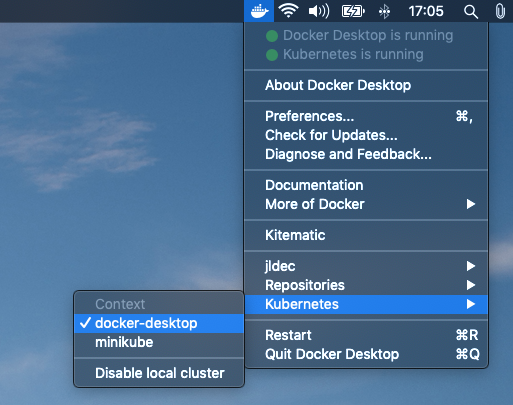513x405 pixels.
Task: Expand the Repositories submenu
Action: 366,285
